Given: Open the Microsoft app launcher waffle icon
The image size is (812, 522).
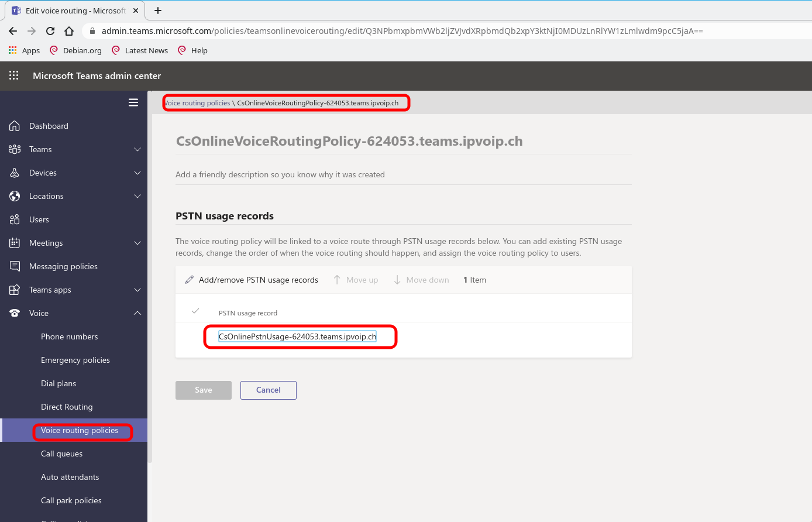Looking at the screenshot, I should click(13, 75).
